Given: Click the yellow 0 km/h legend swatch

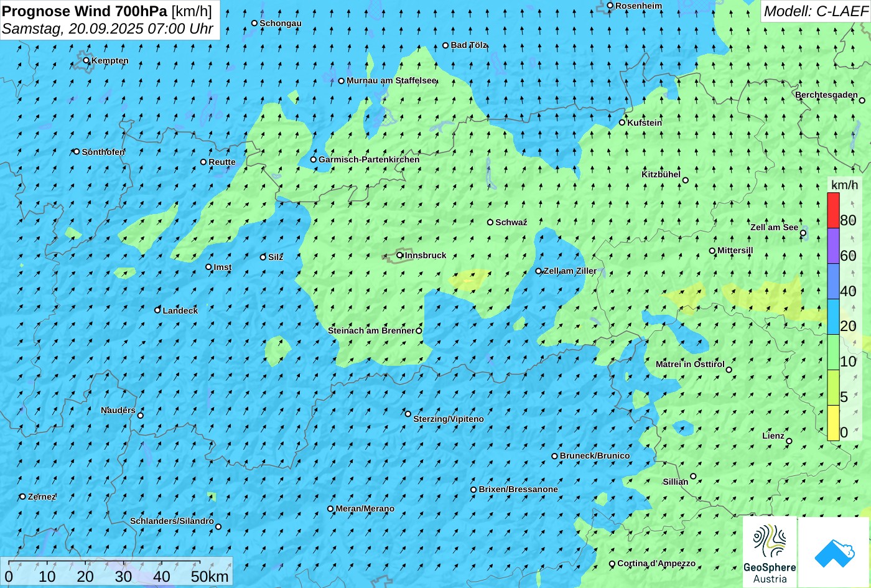Looking at the screenshot, I should tap(833, 423).
